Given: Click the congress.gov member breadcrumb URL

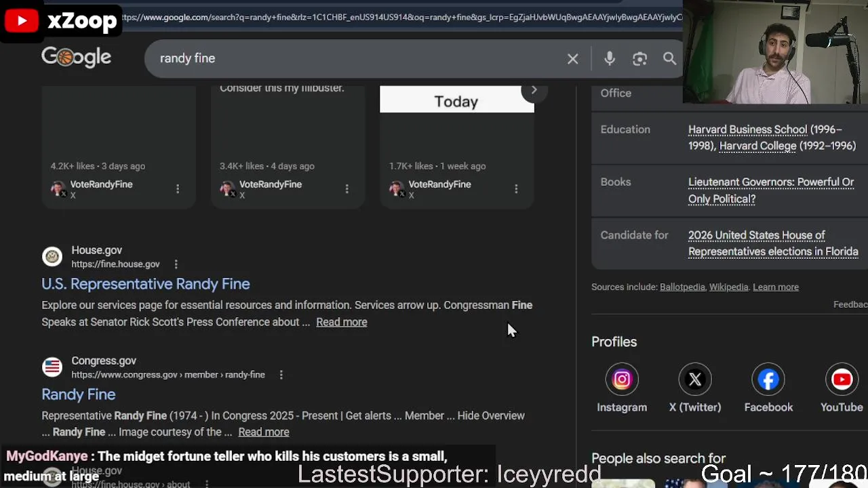Looking at the screenshot, I should 168,375.
